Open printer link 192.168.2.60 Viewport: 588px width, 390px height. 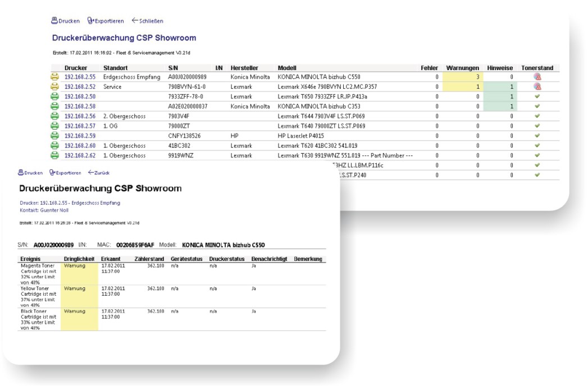80,145
